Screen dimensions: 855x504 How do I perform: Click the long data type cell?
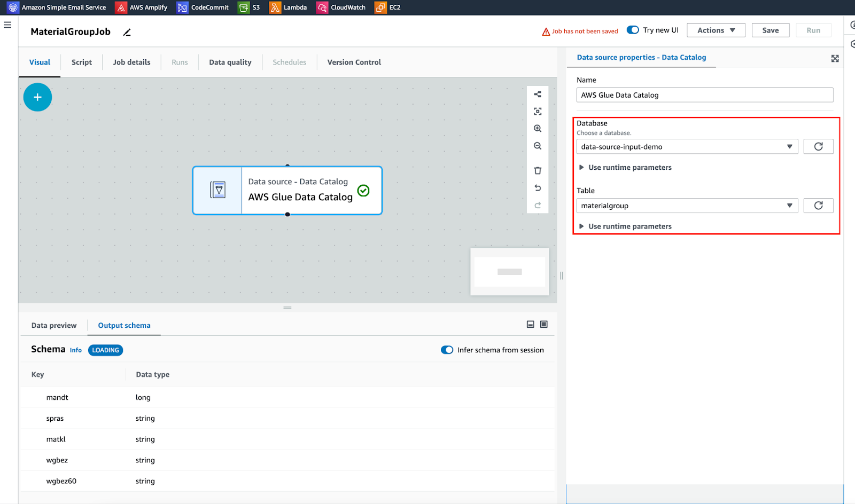143,398
